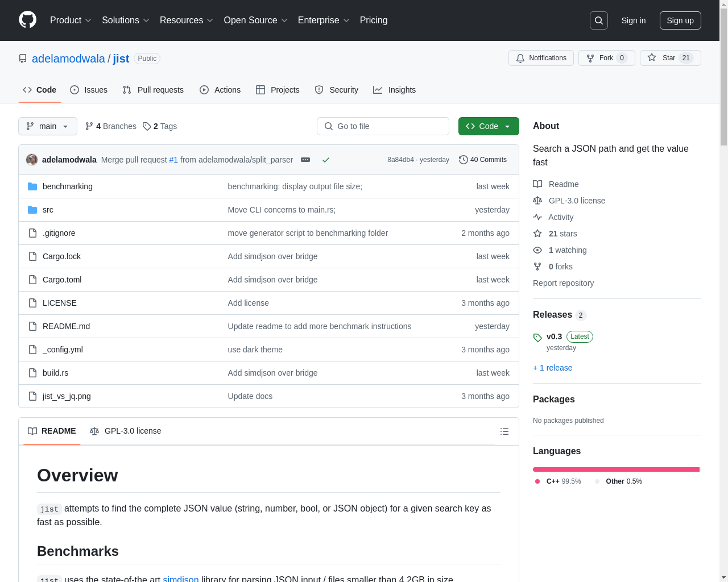728x582 pixels.
Task: Open the .gitignore file
Action: [x=59, y=233]
